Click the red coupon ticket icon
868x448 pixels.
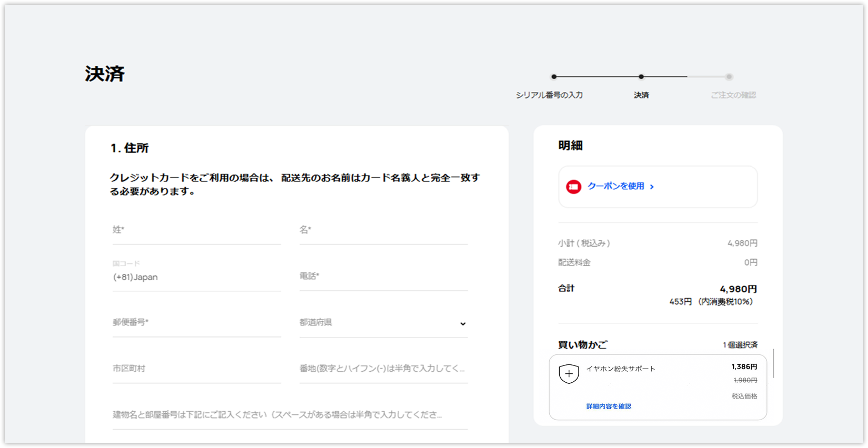click(573, 187)
